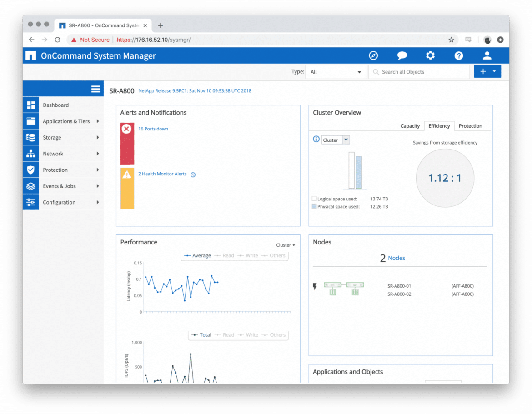Image resolution: width=532 pixels, height=414 pixels.
Task: Open the user account icon
Action: (487, 55)
